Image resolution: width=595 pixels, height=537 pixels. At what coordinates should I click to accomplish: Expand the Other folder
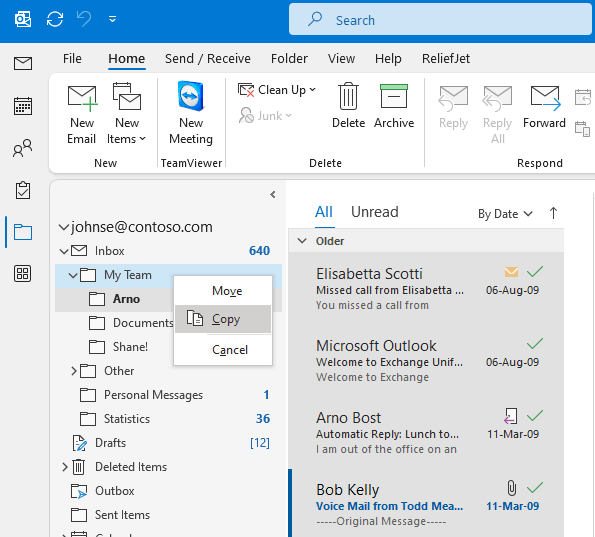tap(74, 371)
